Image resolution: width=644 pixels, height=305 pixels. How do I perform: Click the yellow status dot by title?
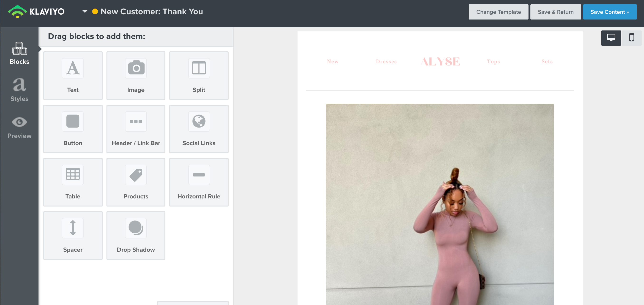coord(95,11)
